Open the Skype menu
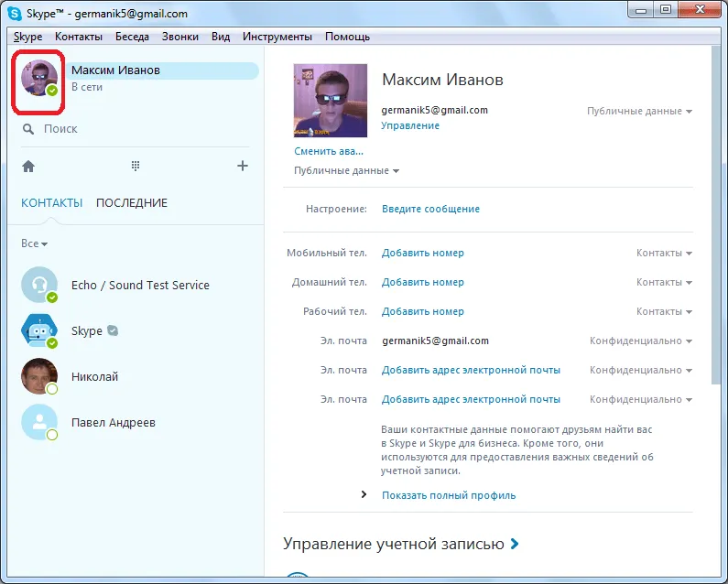This screenshot has width=728, height=584. pyautogui.click(x=27, y=37)
